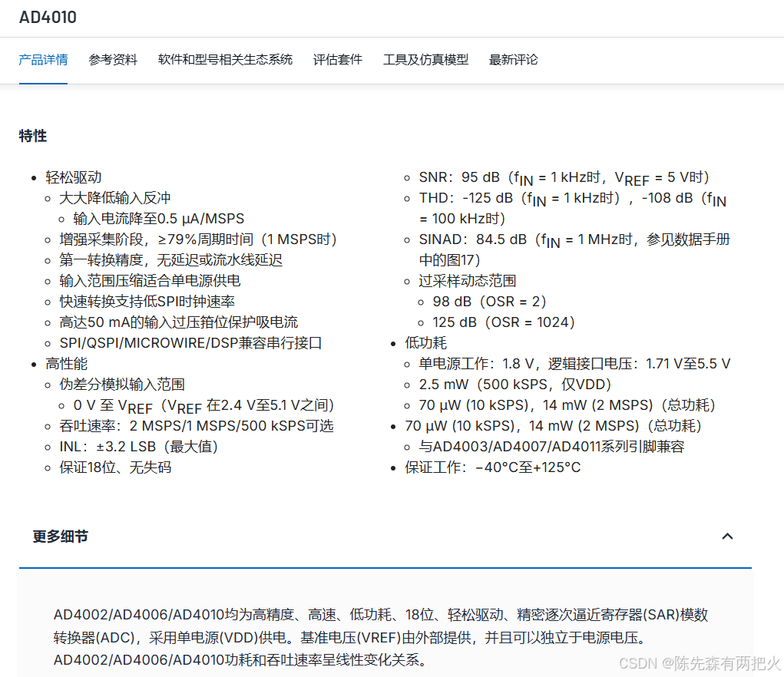Click 保证18位、无失码 line

point(115,467)
